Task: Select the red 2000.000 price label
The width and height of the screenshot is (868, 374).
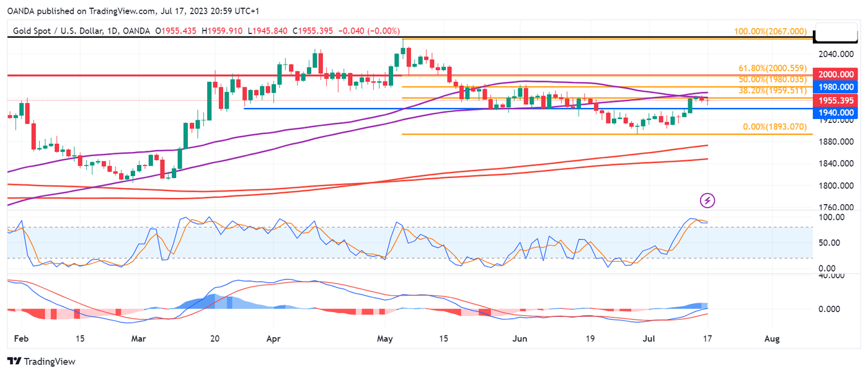Action: pos(837,74)
